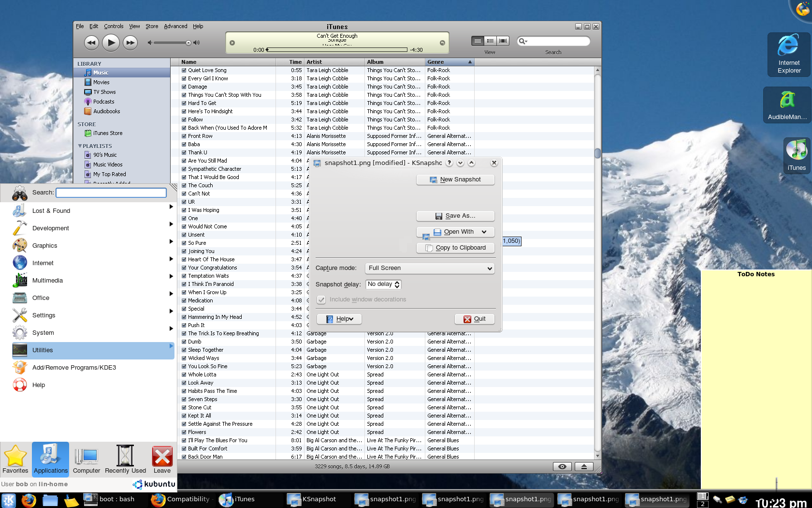
Task: Click iTunes search field
Action: 553,41
